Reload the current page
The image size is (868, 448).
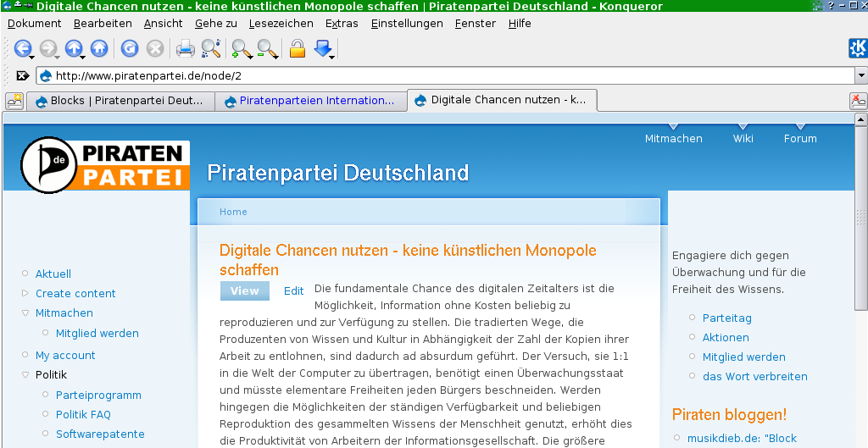point(129,49)
